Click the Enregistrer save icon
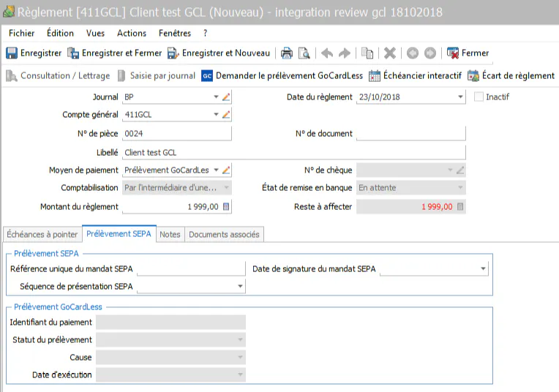Viewport: 559px width, 392px height. (12, 53)
